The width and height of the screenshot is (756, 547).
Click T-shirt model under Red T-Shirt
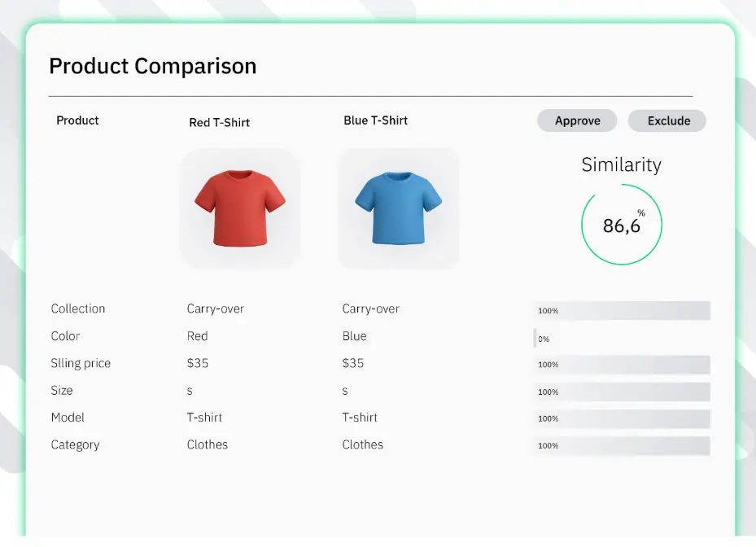204,418
